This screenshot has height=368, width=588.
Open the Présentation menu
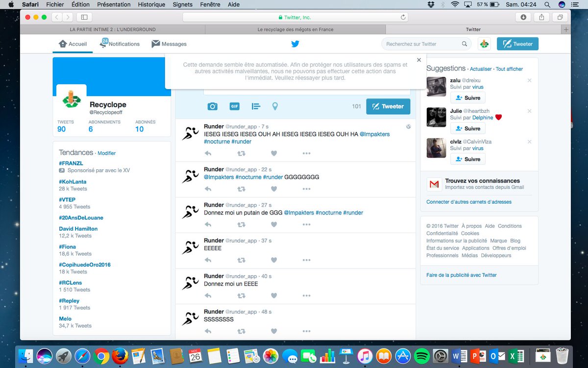click(x=114, y=4)
